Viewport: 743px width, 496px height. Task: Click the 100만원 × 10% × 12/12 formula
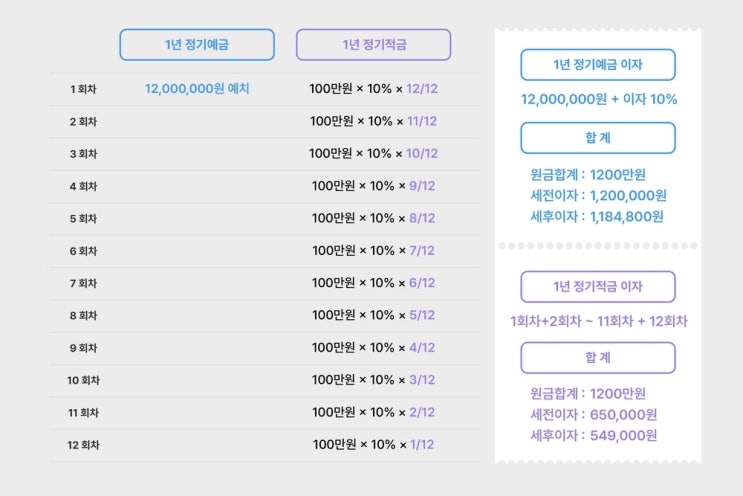coord(373,89)
